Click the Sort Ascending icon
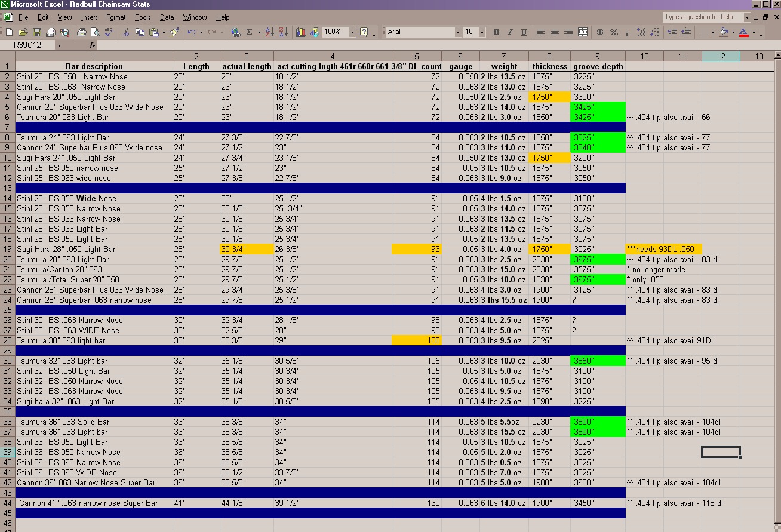The image size is (781, 532). [269, 32]
